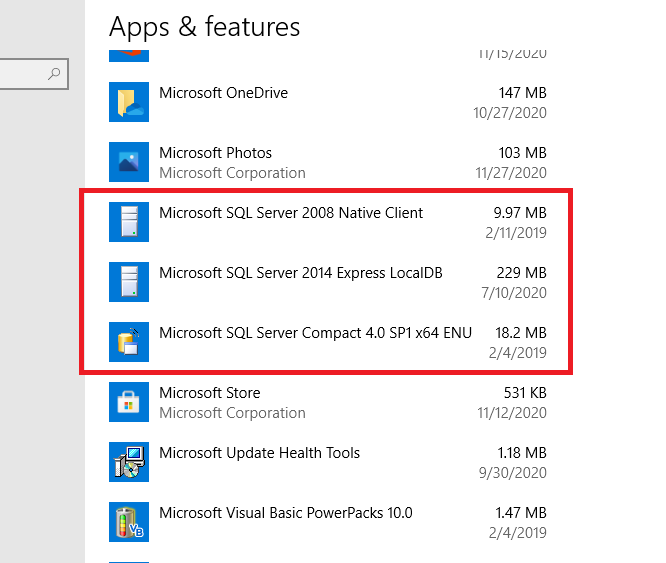The image size is (666, 563).
Task: Click the SQL Server 2014 Express LocalDB icon
Action: [x=129, y=282]
